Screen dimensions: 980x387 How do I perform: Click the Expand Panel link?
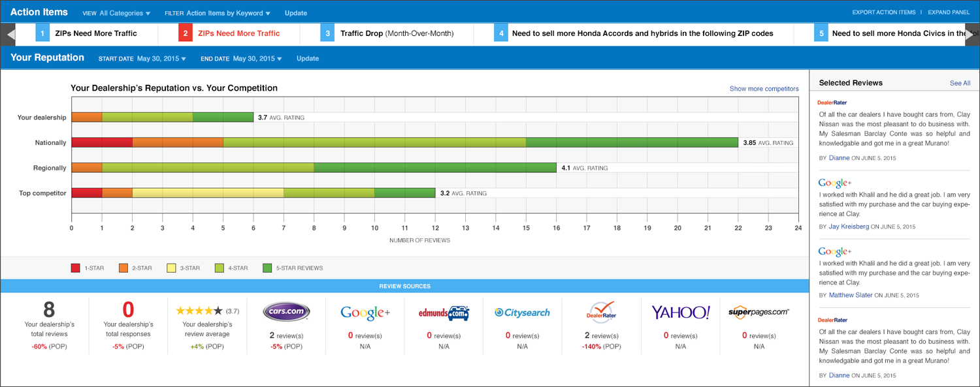pos(949,12)
